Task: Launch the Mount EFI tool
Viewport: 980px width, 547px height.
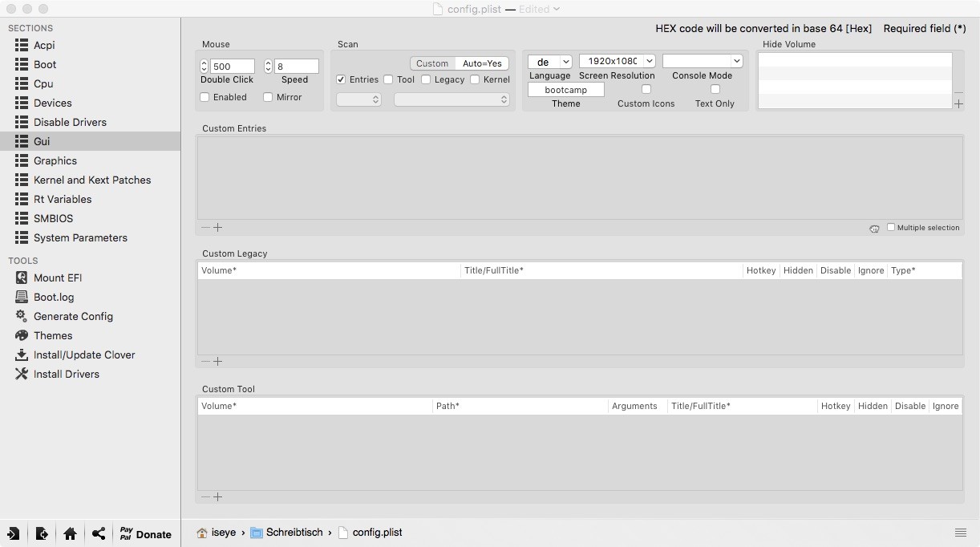Action: click(90, 278)
